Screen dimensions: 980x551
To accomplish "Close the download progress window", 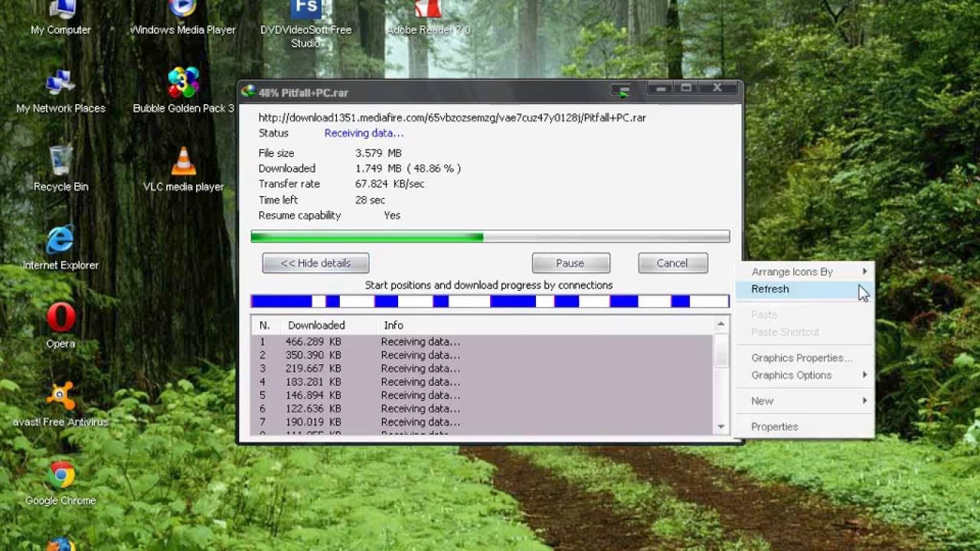I will (x=717, y=89).
